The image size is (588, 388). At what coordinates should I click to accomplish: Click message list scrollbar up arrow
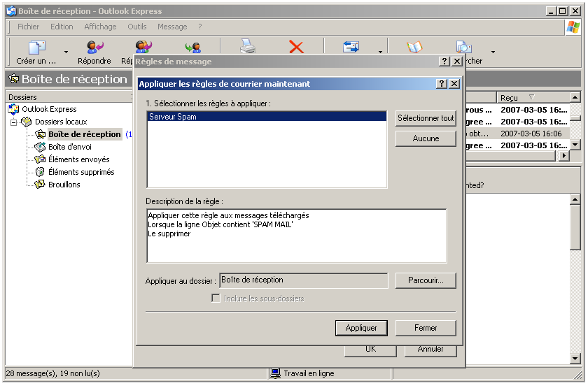(x=575, y=97)
